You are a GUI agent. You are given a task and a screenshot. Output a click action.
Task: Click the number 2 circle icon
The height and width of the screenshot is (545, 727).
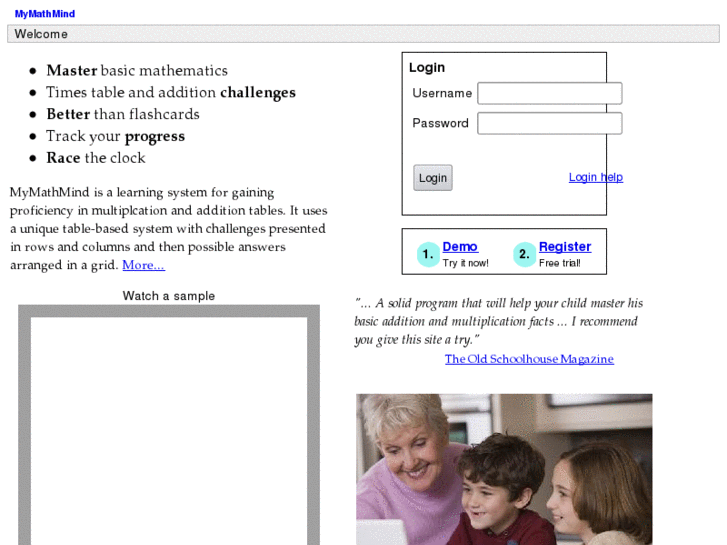[524, 254]
